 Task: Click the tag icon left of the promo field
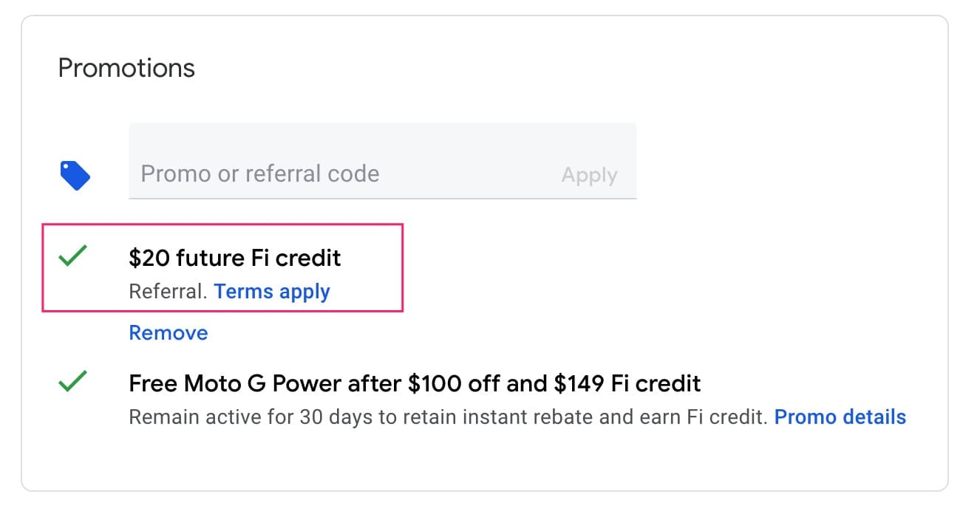point(75,175)
